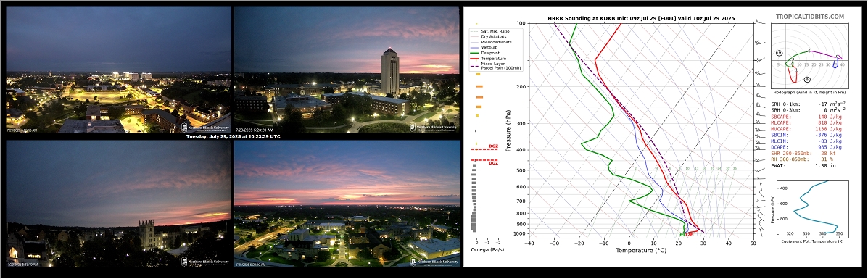868x279 pixels.
Task: Open the top-left webcam view with yellow-lit streets
Action: (118, 70)
